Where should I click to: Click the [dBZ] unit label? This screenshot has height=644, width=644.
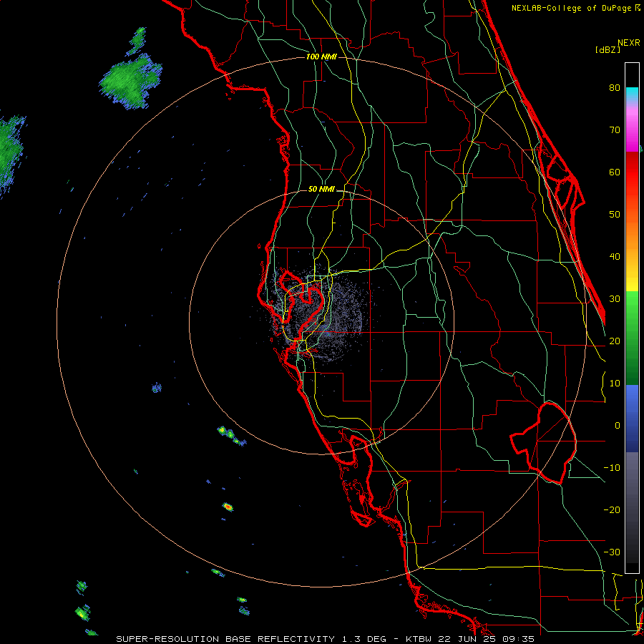(608, 50)
